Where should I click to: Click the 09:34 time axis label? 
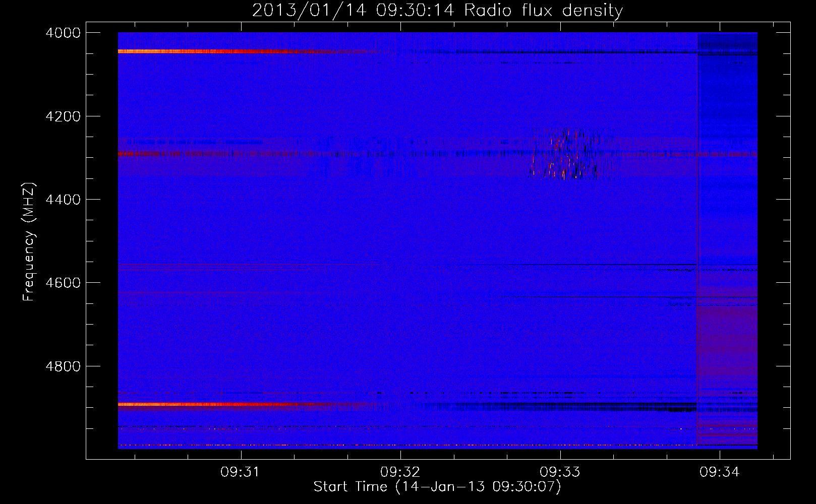click(x=719, y=472)
